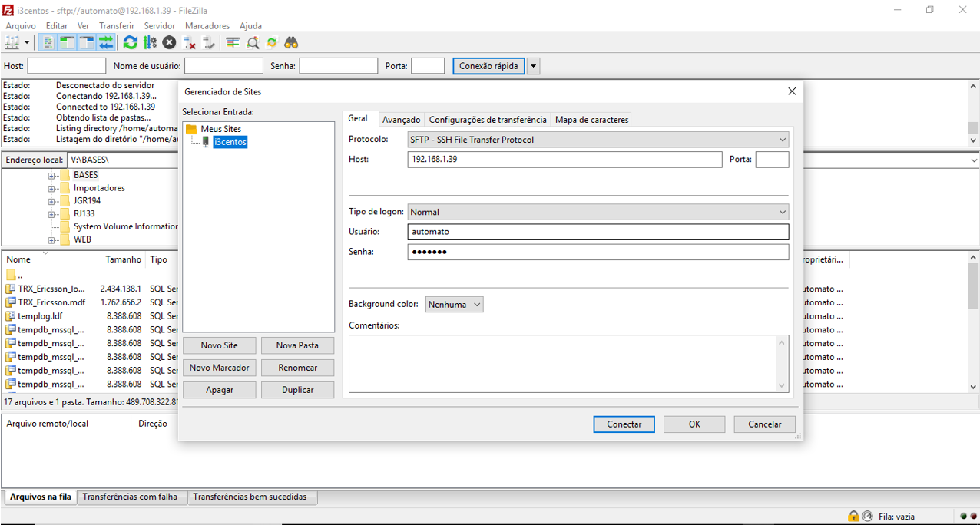Open the Background color dropdown
This screenshot has width=980, height=525.
click(455, 305)
